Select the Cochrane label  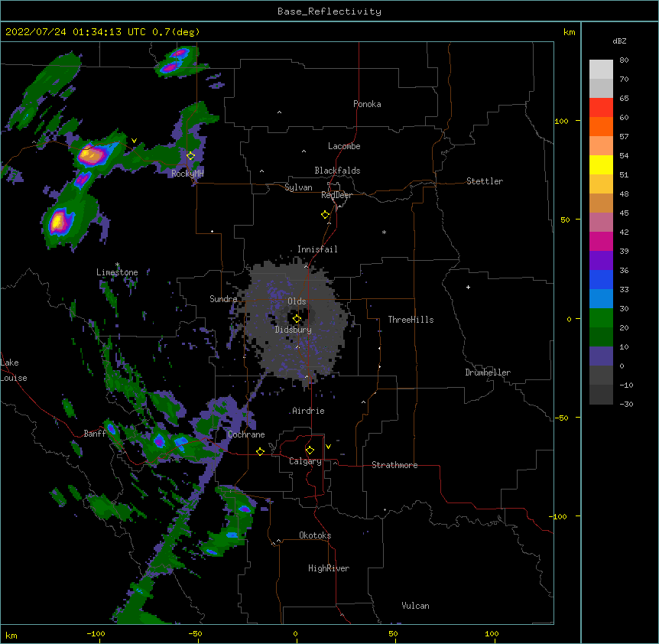[x=246, y=434]
